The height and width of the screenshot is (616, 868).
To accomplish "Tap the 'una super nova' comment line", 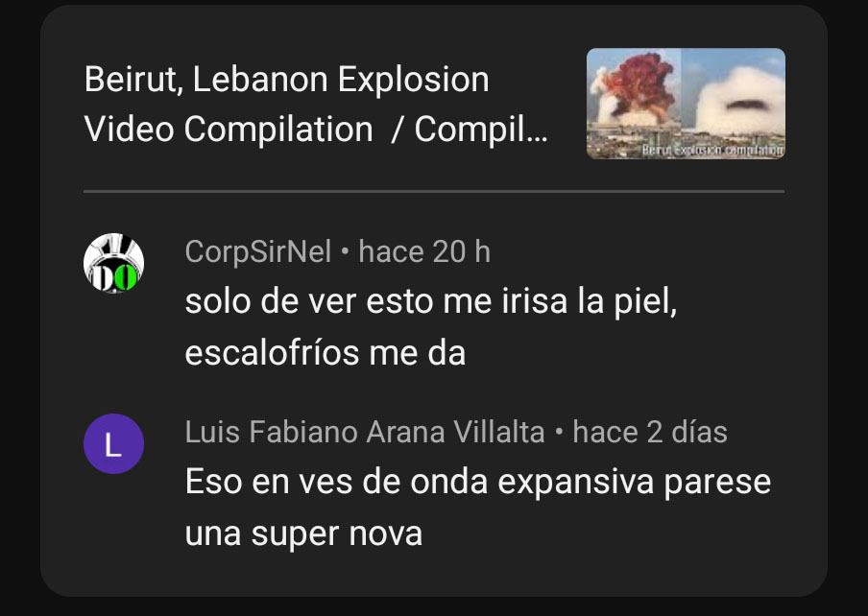I will pyautogui.click(x=303, y=533).
